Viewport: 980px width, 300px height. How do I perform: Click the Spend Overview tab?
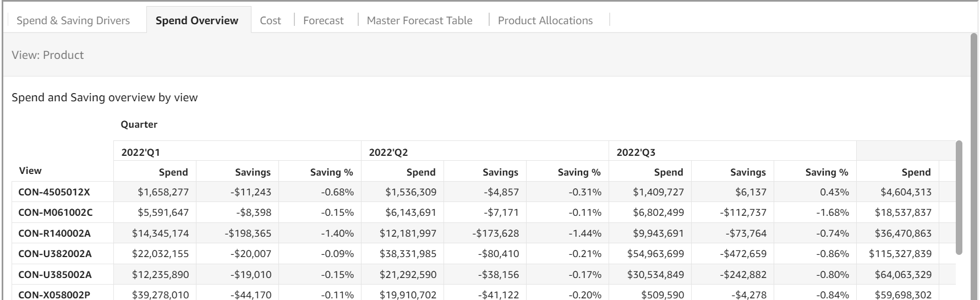coord(197,20)
